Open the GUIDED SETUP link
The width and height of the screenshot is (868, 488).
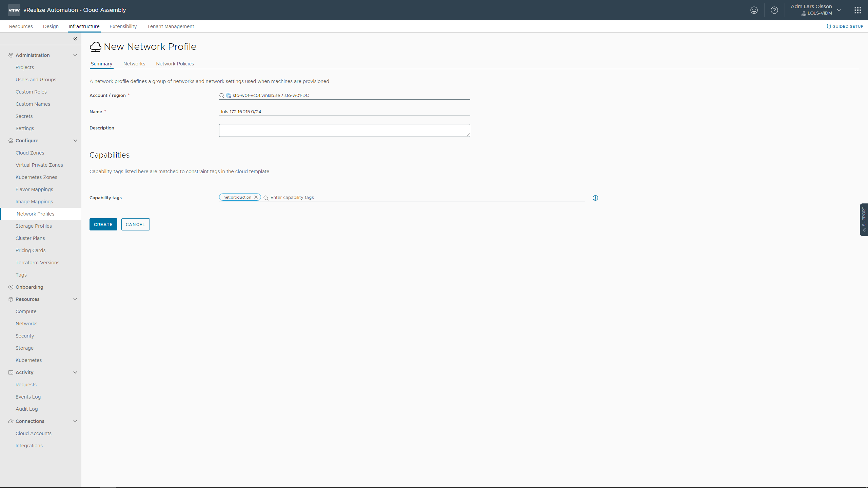(x=845, y=26)
